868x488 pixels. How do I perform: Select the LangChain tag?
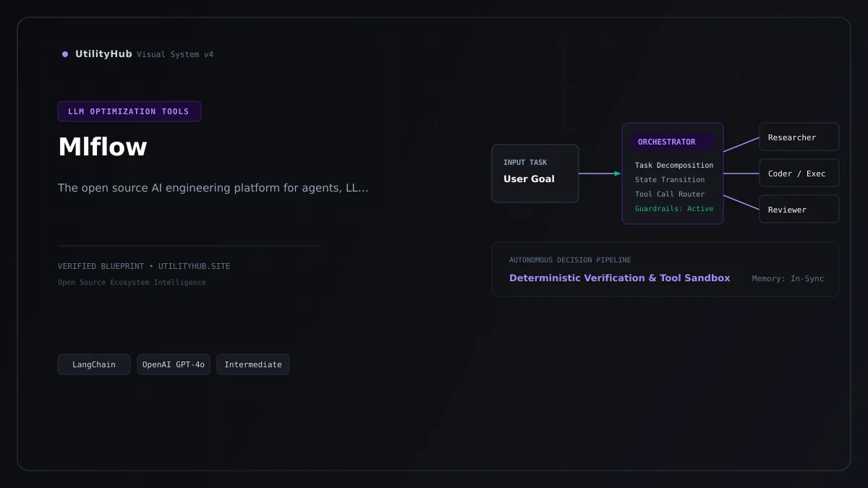[94, 364]
